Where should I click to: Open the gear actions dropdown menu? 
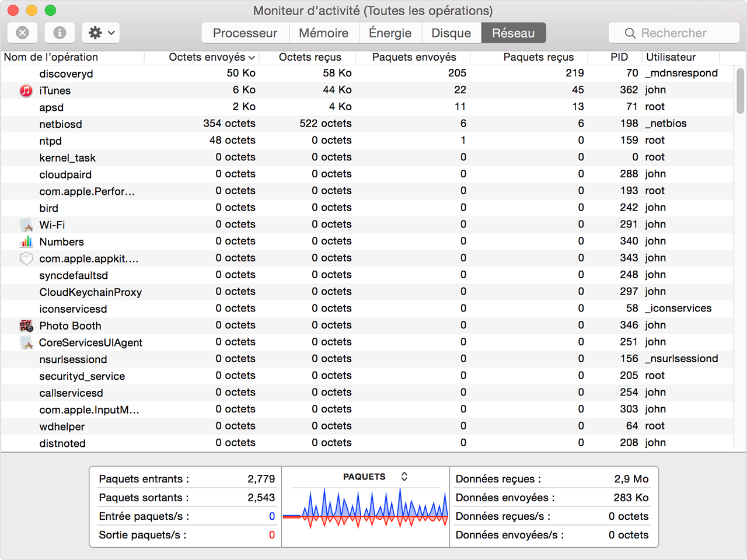point(101,33)
